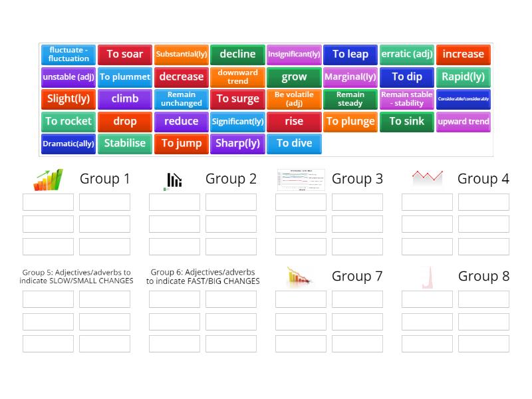
Task: Select the 'To soar' tile
Action: 124,55
